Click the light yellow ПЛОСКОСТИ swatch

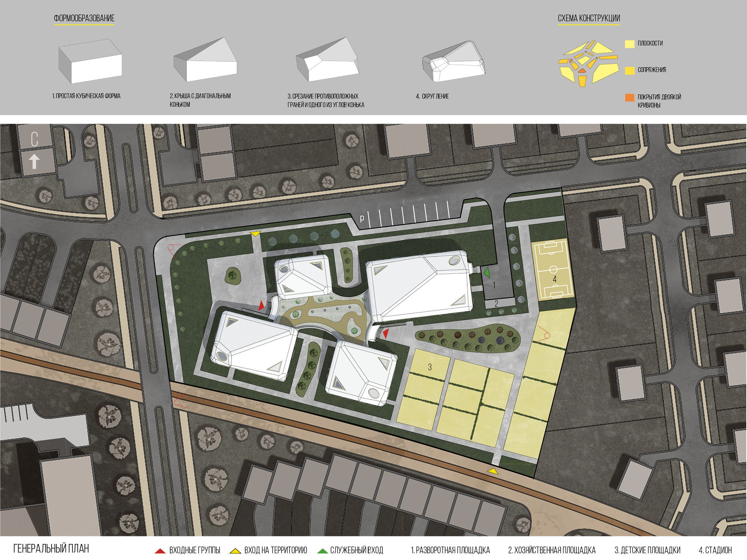(x=630, y=44)
